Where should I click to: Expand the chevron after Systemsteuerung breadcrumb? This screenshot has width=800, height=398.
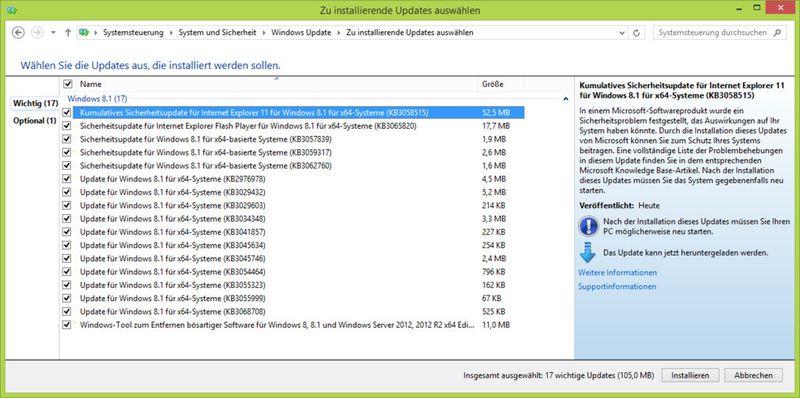click(x=171, y=33)
